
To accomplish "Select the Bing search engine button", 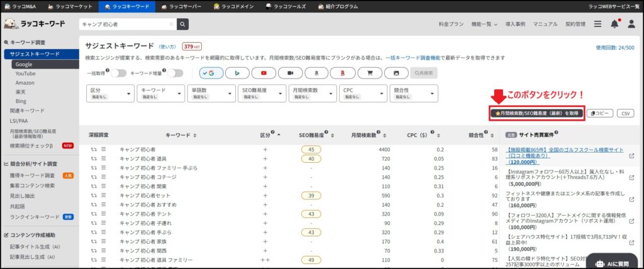I will 237,73.
